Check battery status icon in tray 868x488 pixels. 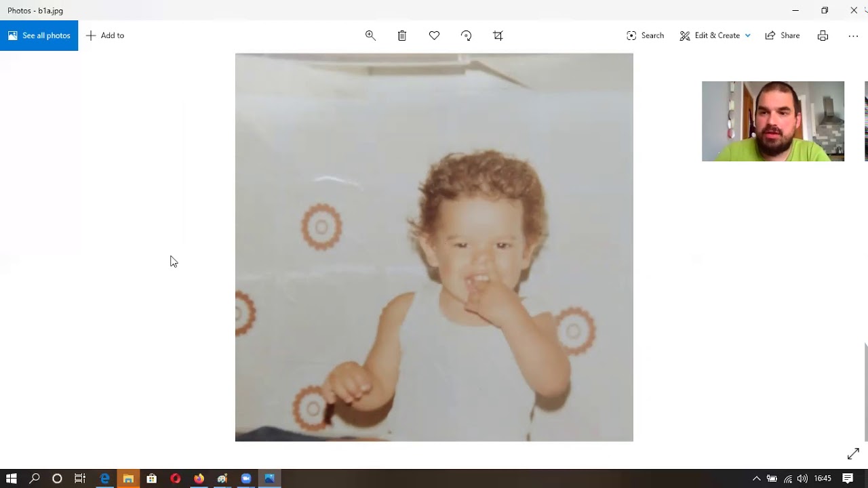tap(772, 479)
